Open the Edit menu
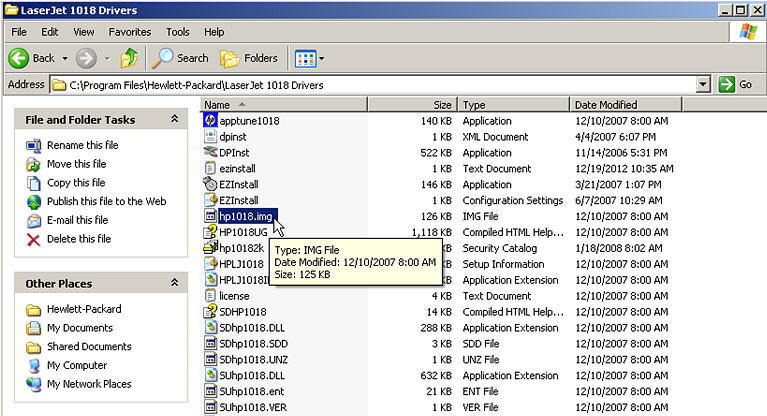 pyautogui.click(x=49, y=32)
